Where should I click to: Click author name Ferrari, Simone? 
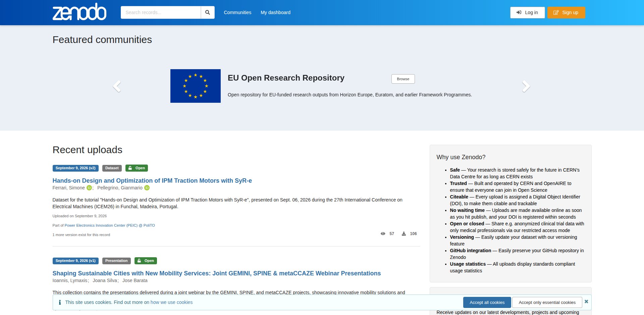[x=69, y=188]
